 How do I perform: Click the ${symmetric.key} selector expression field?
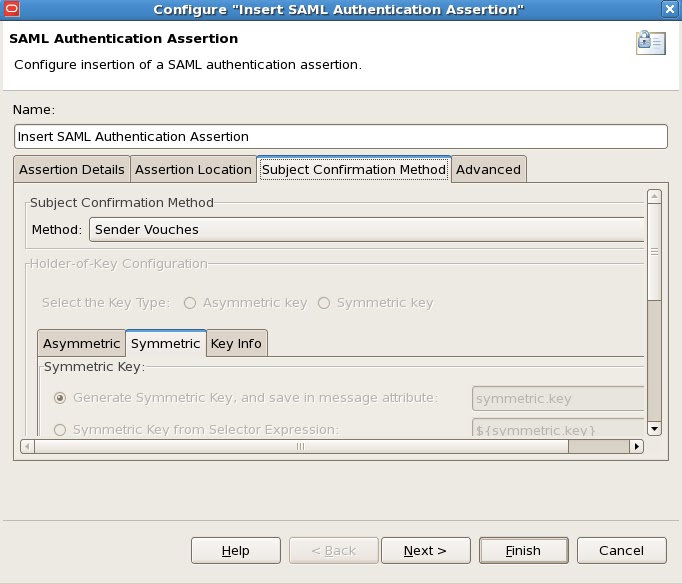point(558,428)
